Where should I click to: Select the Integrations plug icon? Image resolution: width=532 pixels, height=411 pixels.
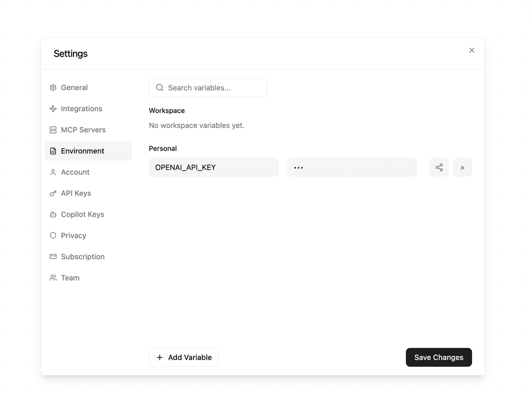tap(53, 108)
